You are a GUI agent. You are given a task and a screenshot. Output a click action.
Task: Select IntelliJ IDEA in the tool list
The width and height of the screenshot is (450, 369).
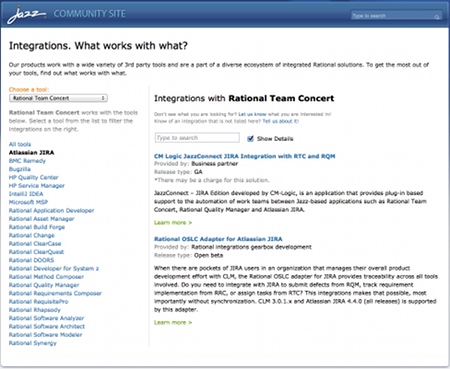pyautogui.click(x=26, y=194)
